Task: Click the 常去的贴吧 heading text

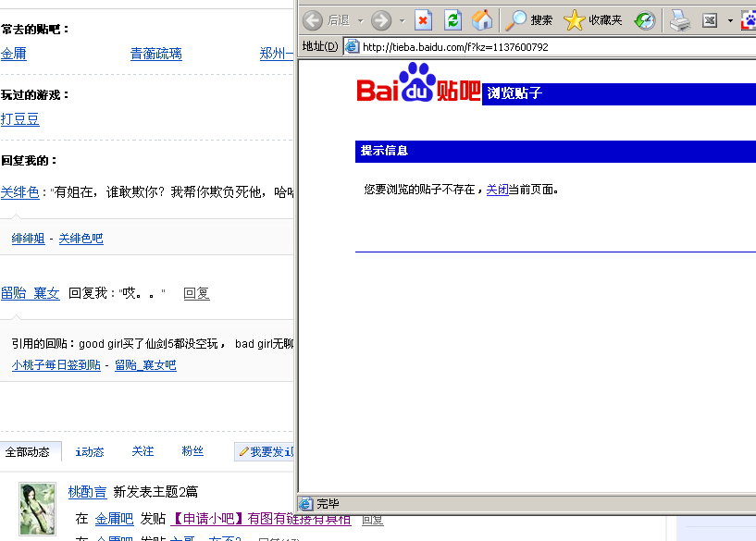Action: tap(35, 30)
